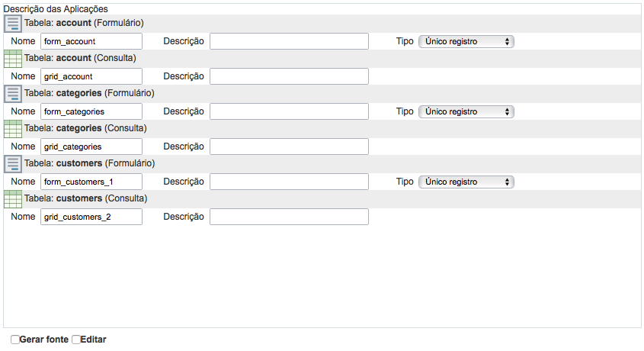Click the account form icon
Screen dimensions: 644x351
13,24
